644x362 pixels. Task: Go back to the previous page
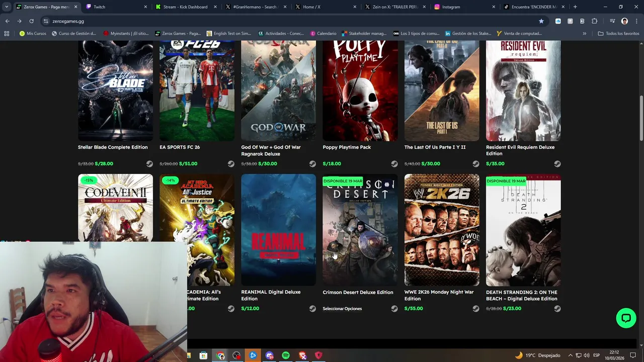pos(7,21)
